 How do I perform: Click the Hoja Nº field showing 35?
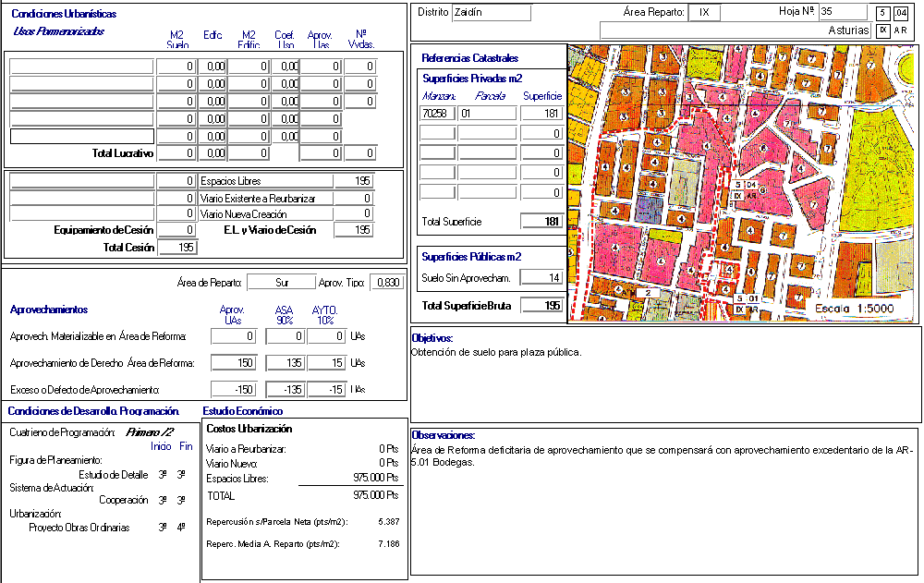842,12
